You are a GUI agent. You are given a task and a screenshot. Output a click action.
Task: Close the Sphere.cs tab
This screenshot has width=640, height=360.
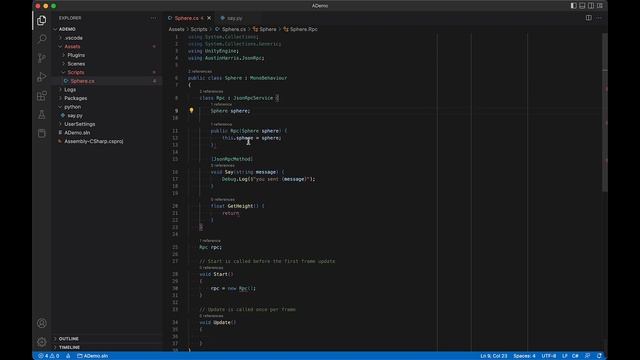209,18
